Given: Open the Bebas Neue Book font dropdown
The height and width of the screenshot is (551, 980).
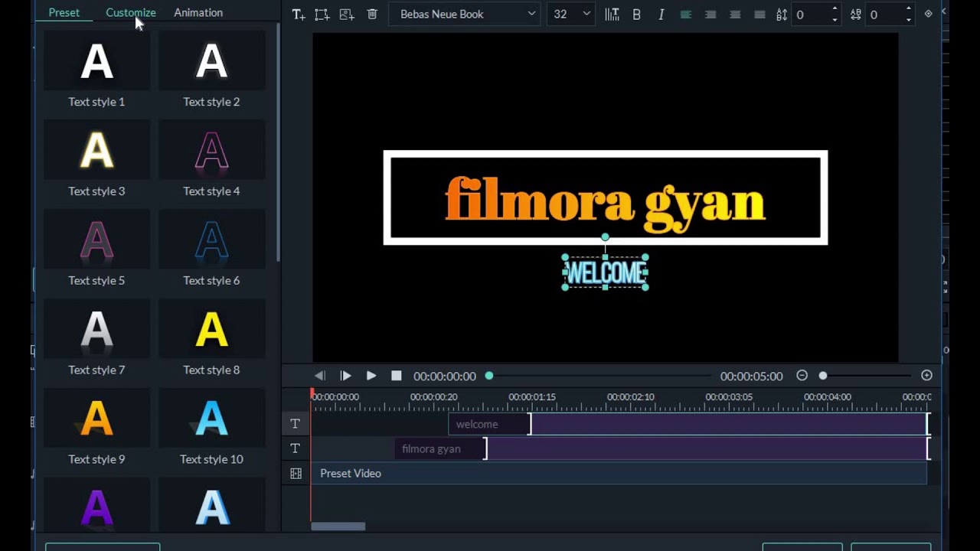Looking at the screenshot, I should coord(465,15).
